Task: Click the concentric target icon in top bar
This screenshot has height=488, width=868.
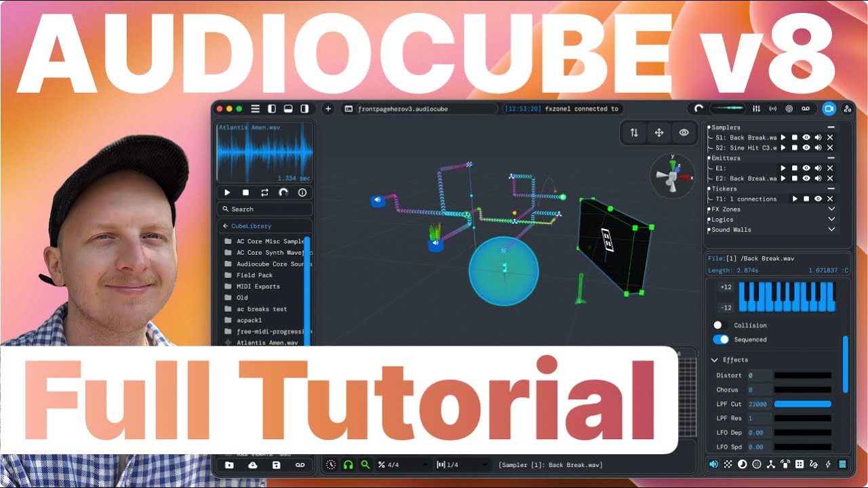Action: point(789,108)
